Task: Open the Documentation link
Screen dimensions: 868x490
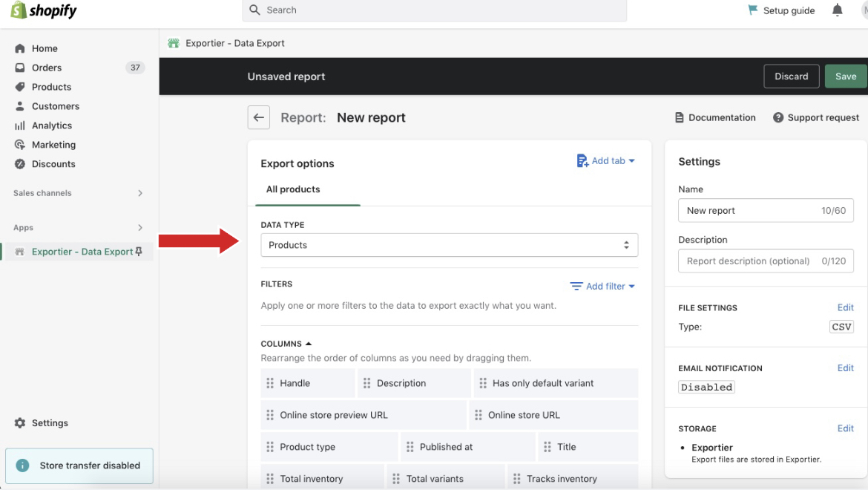Action: 715,117
